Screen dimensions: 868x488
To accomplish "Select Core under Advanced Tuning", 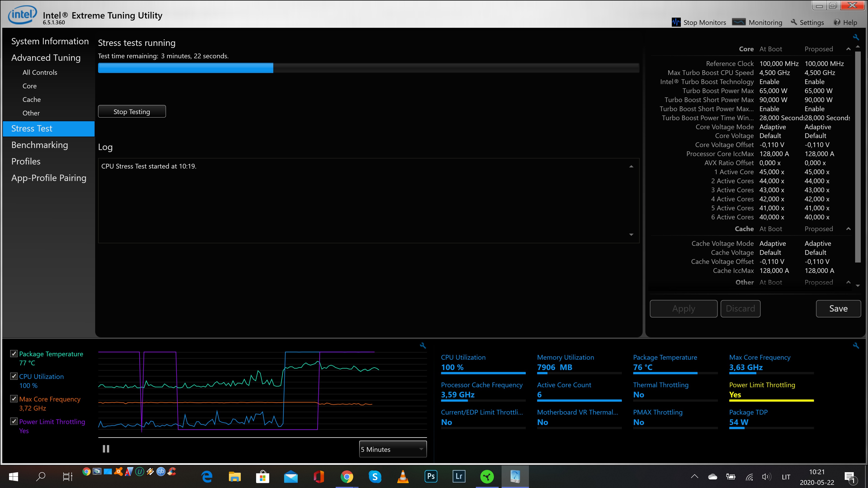I will pos(30,86).
